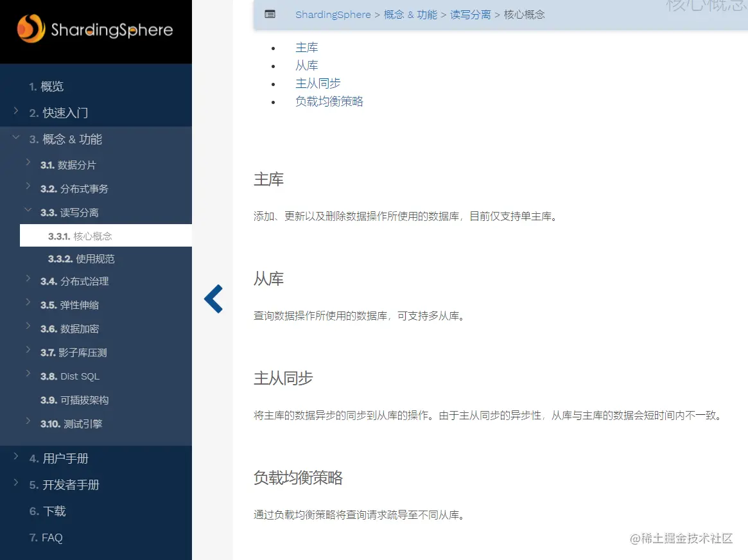This screenshot has width=748, height=560.
Task: Click paragraph starting 通过负载均衡策略
Action: tap(360, 515)
